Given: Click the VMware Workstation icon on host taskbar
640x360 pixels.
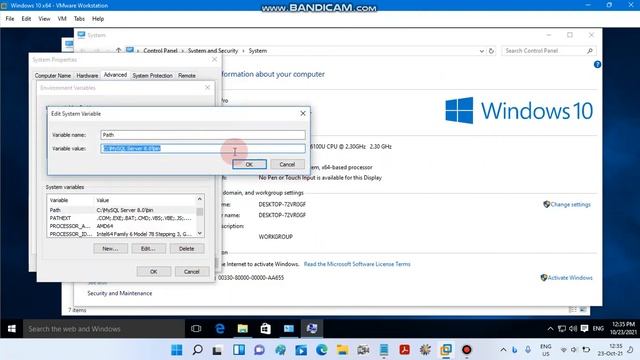Looking at the screenshot, I should coord(446,350).
